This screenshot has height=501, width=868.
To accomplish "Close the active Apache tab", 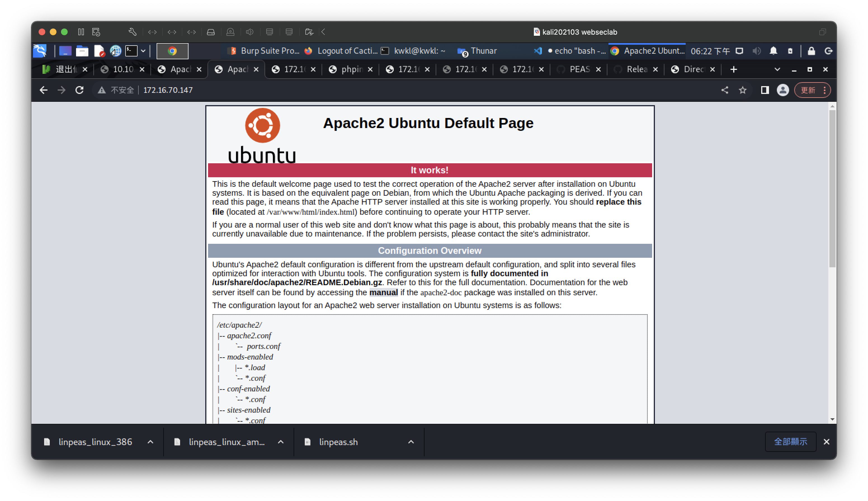I will [x=256, y=70].
